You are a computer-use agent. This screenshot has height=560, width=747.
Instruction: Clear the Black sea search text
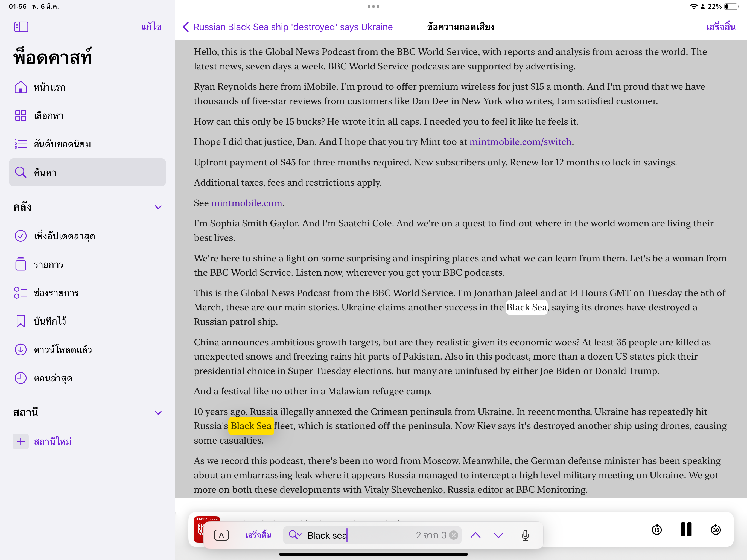coord(454,535)
